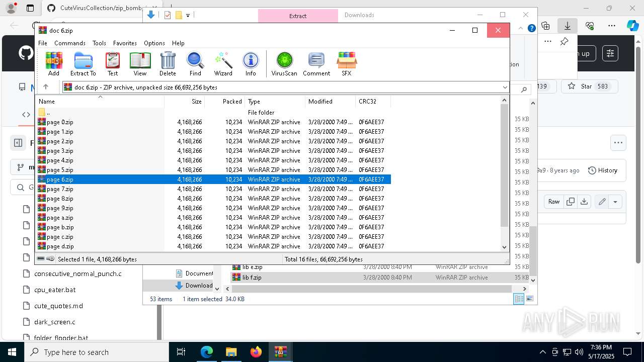
Task: Open the Tools menu
Action: pyautogui.click(x=99, y=43)
